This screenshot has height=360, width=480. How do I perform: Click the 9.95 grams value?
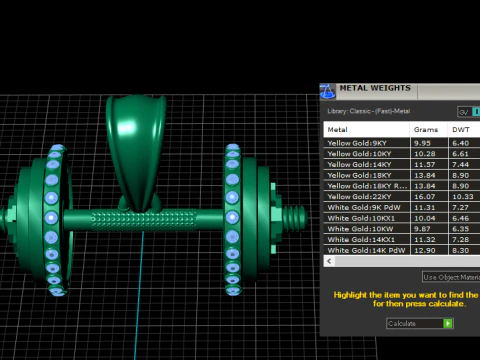click(422, 143)
